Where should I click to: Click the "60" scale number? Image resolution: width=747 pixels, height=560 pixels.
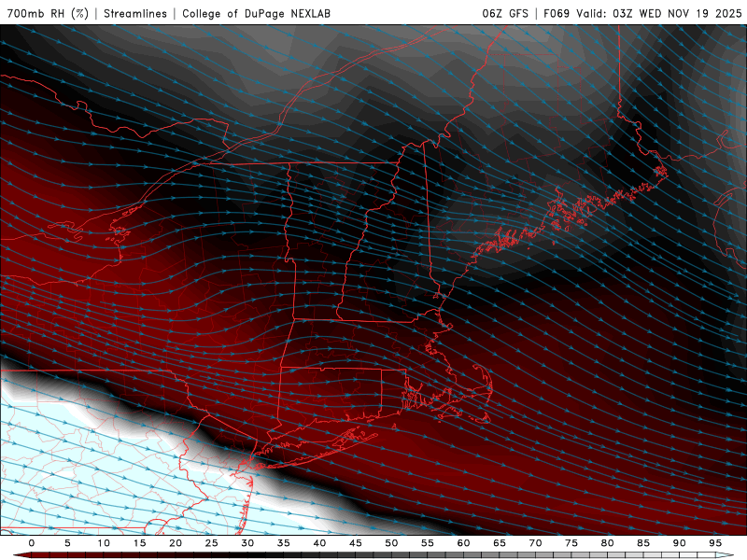tap(463, 543)
